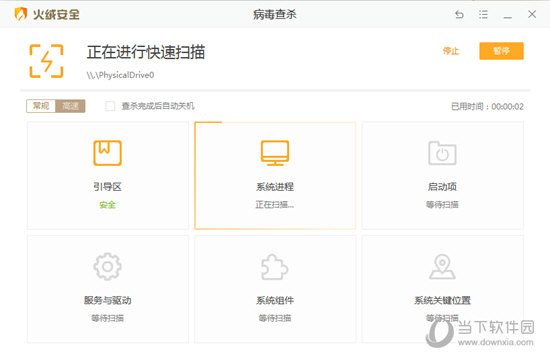Click the 病毒查杀 window title
This screenshot has width=550, height=362.
(275, 14)
